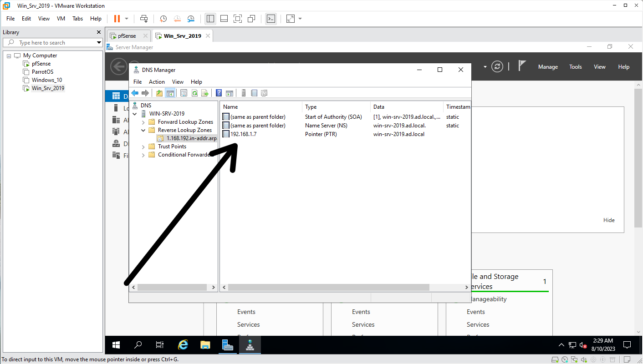Screen dimensions: 643x364
Task: Close the Win_Srv_2019 tab
Action: 208,35
